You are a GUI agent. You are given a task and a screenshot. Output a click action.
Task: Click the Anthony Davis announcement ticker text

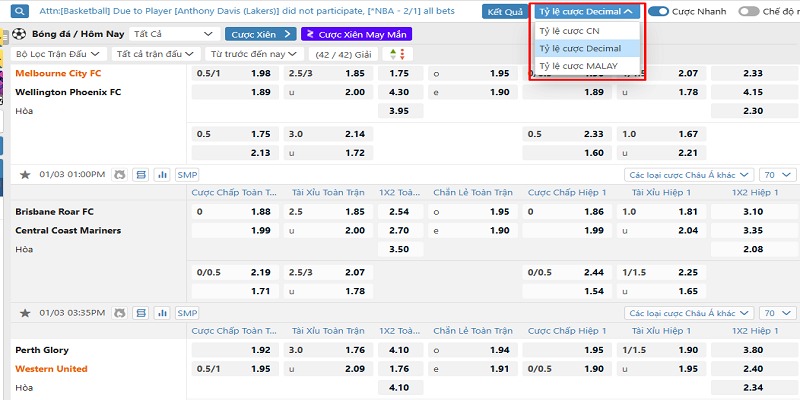(x=246, y=11)
